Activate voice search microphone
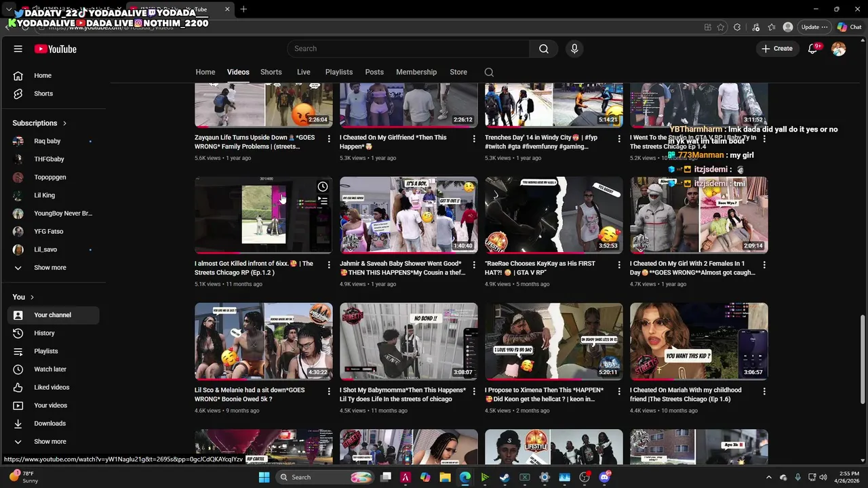The width and height of the screenshot is (868, 488). click(x=574, y=49)
